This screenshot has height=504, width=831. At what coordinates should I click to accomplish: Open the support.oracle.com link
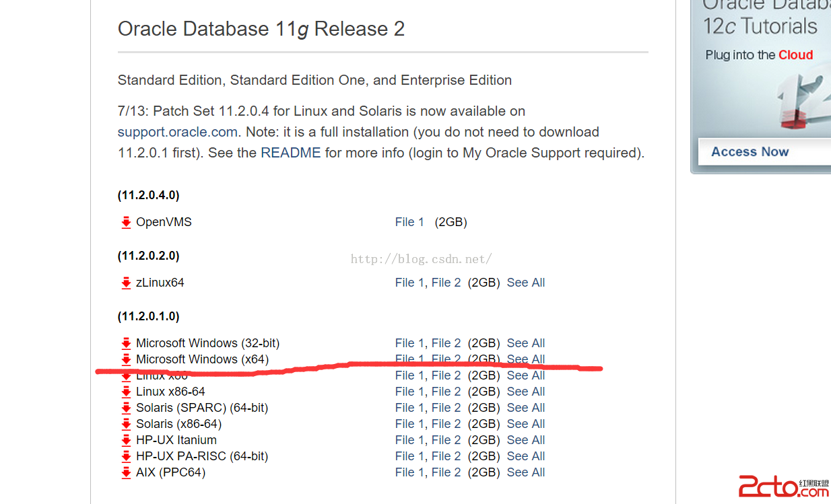tap(177, 132)
